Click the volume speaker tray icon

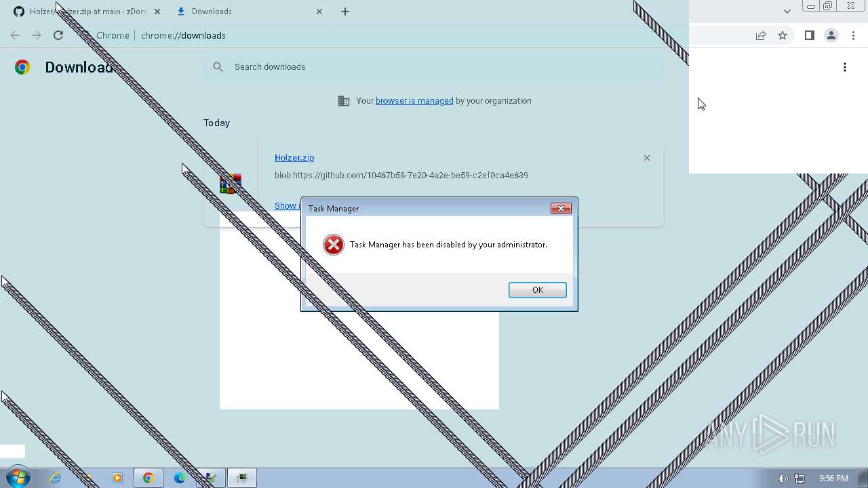point(783,479)
